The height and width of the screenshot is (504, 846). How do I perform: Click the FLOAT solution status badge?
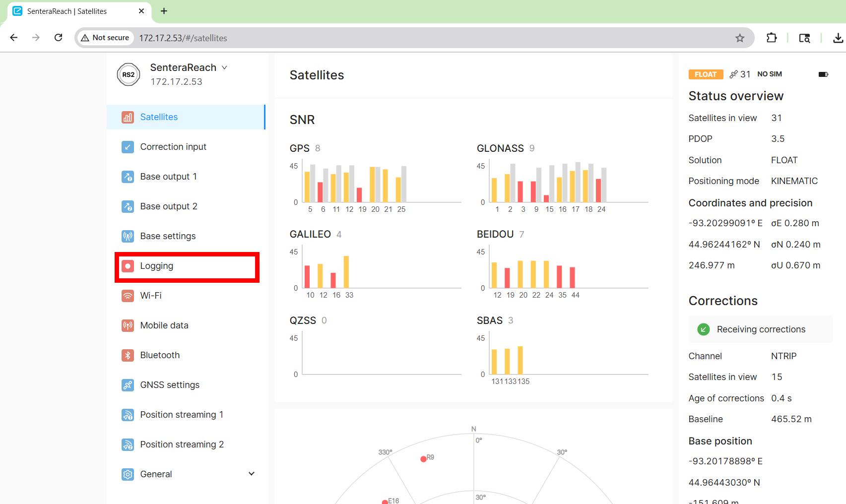pos(705,74)
